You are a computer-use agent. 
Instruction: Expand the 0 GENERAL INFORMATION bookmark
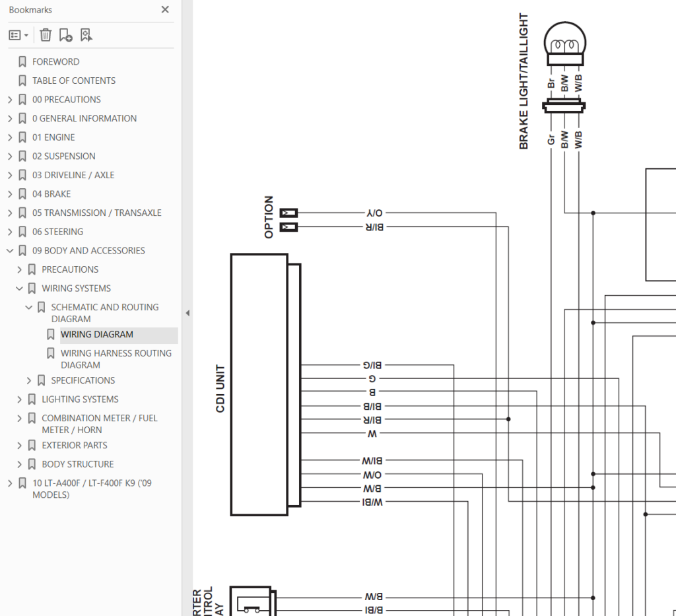(10, 119)
